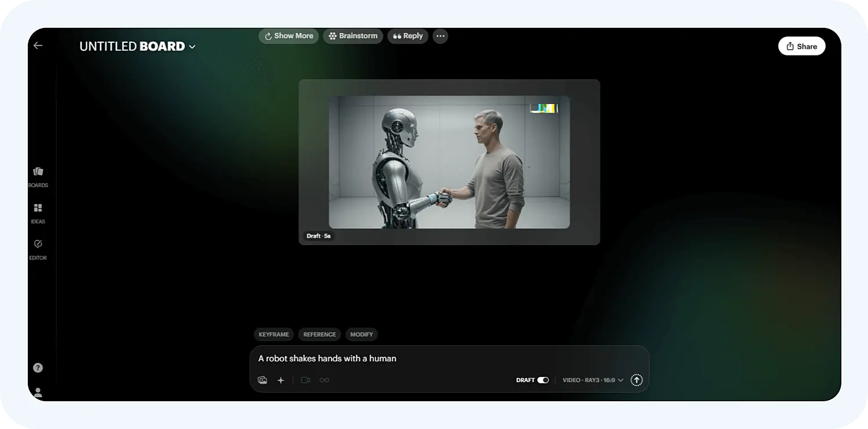Screen dimensions: 868x429
Task: Click the camera icon in prompt bar
Action: click(306, 380)
